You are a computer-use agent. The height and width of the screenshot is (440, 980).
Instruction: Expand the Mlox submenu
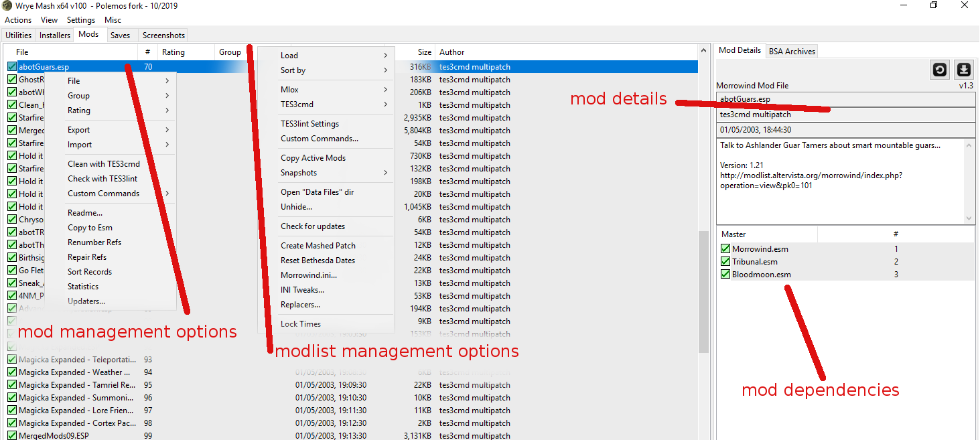click(326, 90)
